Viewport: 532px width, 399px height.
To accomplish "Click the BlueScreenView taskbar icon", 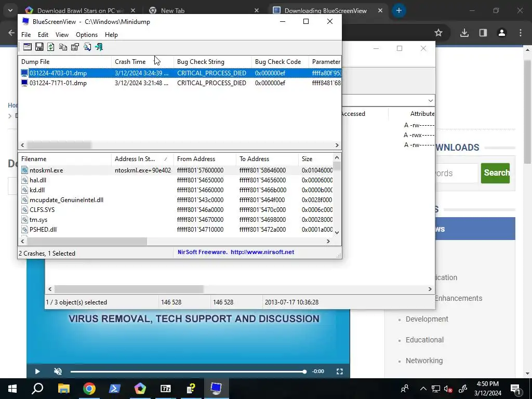I will (x=216, y=389).
